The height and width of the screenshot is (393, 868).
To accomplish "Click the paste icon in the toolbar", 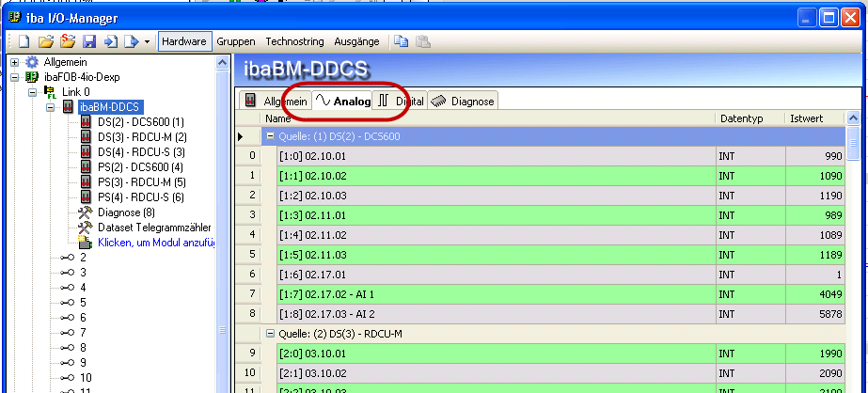I will click(423, 41).
